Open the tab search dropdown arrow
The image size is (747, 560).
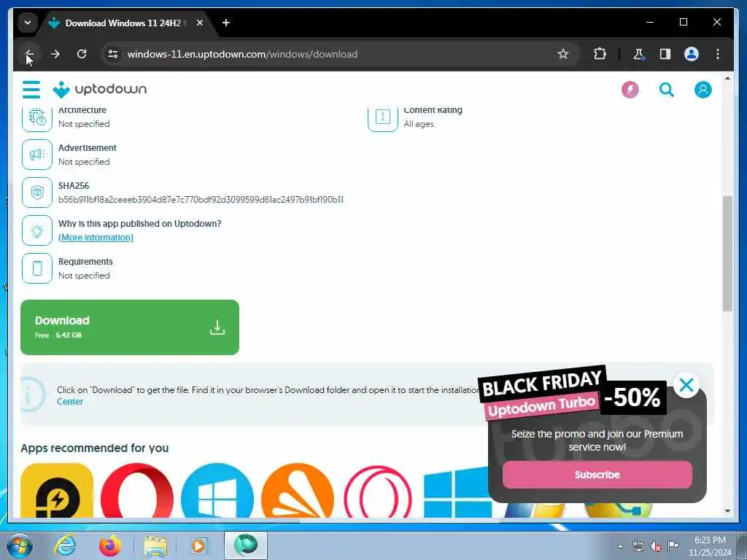click(x=28, y=23)
